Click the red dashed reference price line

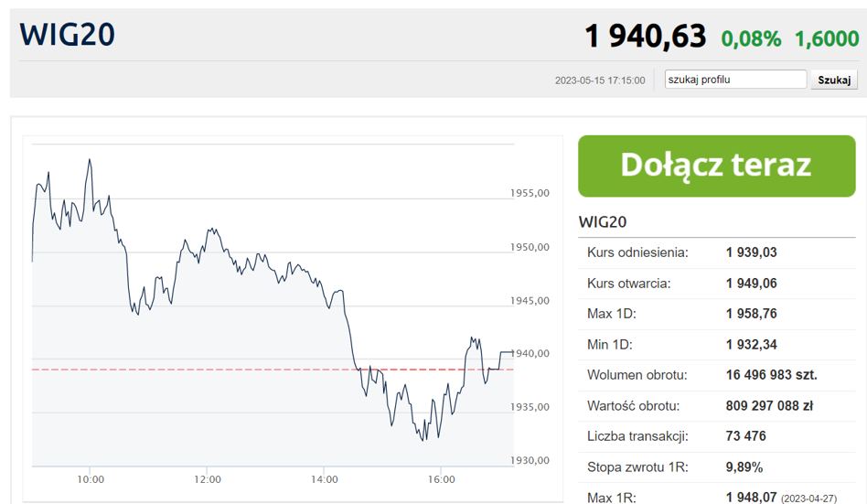[x=273, y=369]
